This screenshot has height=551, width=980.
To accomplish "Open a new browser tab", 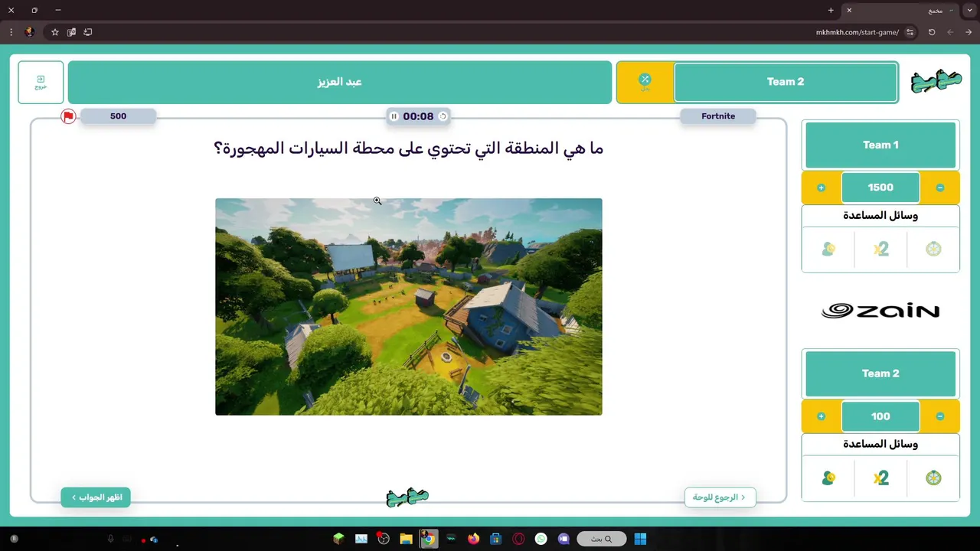I will [x=831, y=10].
